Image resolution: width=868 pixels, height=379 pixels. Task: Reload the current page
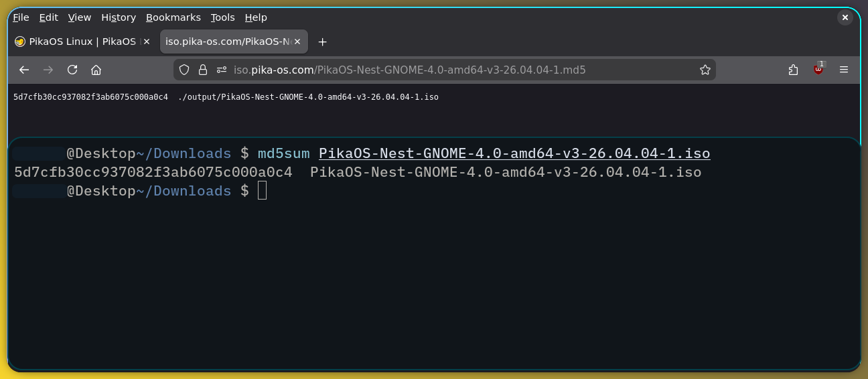(x=72, y=70)
